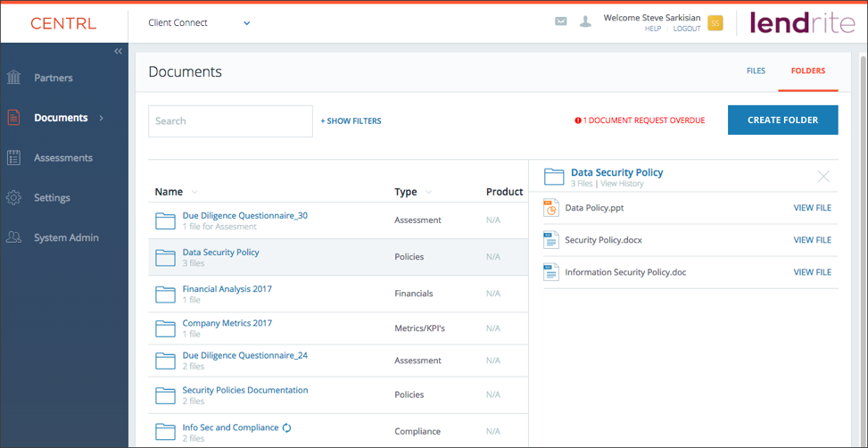The width and height of the screenshot is (868, 448).
Task: Click the System Admin users icon
Action: [x=14, y=237]
